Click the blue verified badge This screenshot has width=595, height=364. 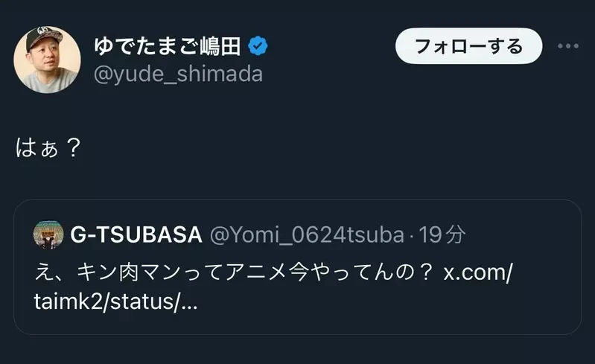258,46
